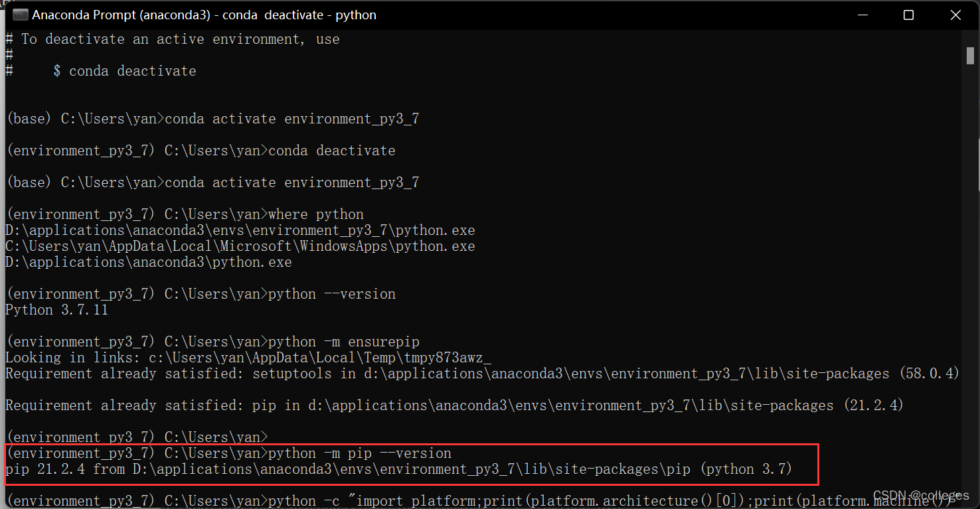
Task: Click the 'Python 3.7.11' output
Action: pyautogui.click(x=56, y=310)
